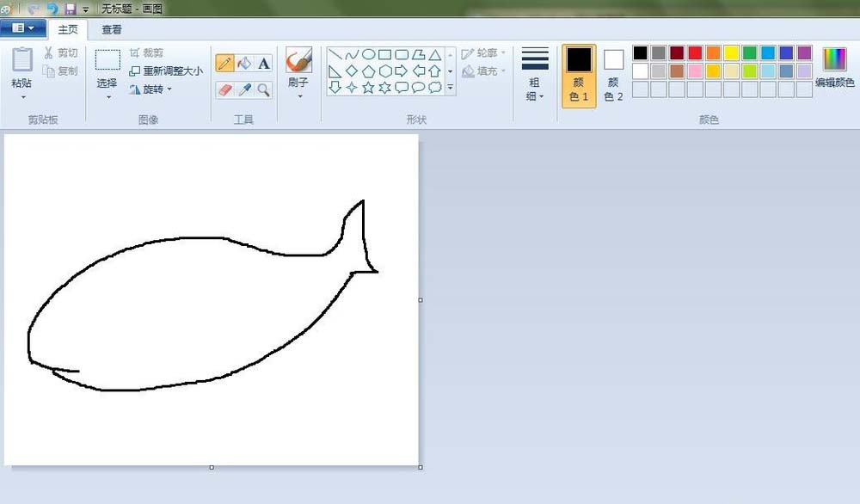Viewport: 860px width, 504px height.
Task: Choose the Up arrow shape
Action: 435,71
